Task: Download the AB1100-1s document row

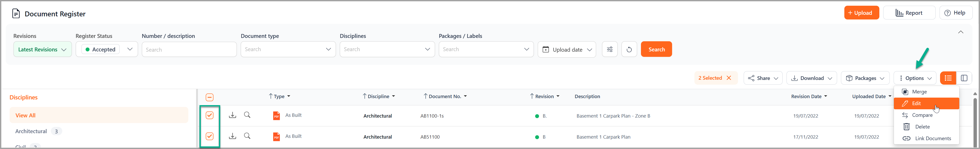Action: pyautogui.click(x=232, y=115)
